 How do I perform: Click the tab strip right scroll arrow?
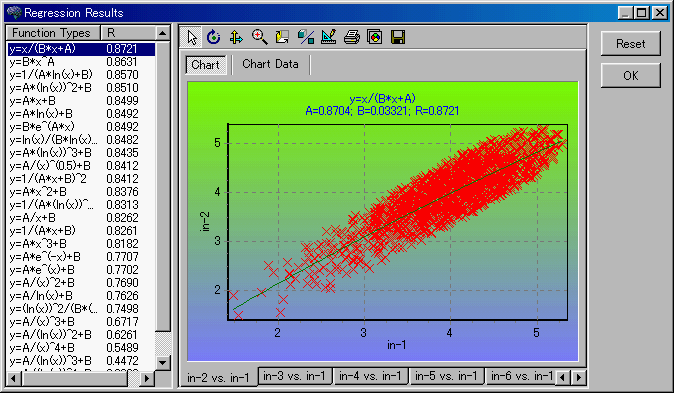click(x=579, y=378)
